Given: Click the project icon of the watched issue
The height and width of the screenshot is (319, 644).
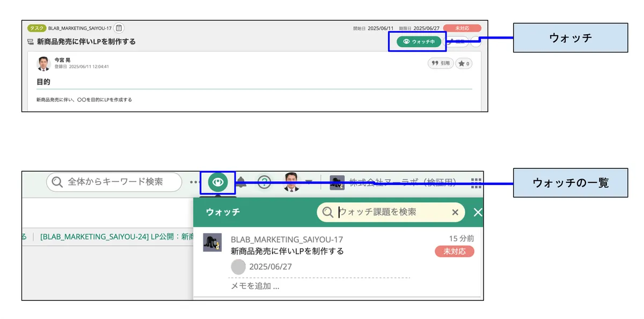Looking at the screenshot, I should pos(213,242).
